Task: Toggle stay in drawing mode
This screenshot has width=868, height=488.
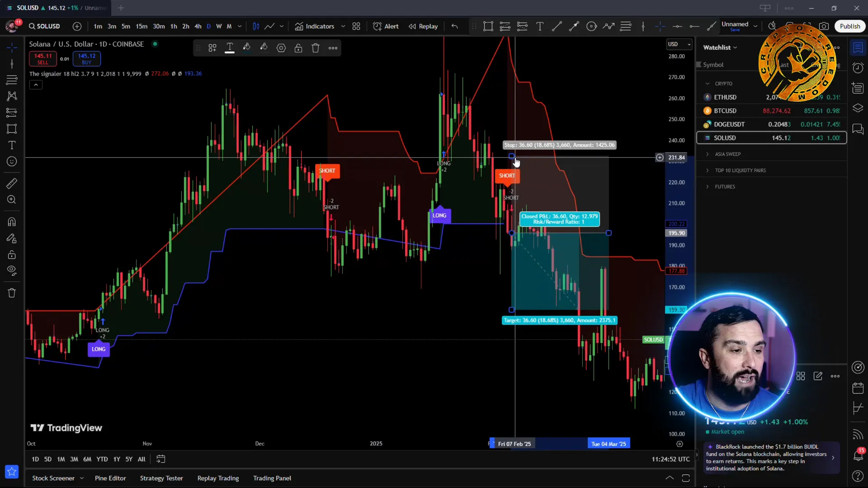Action: 12,238
